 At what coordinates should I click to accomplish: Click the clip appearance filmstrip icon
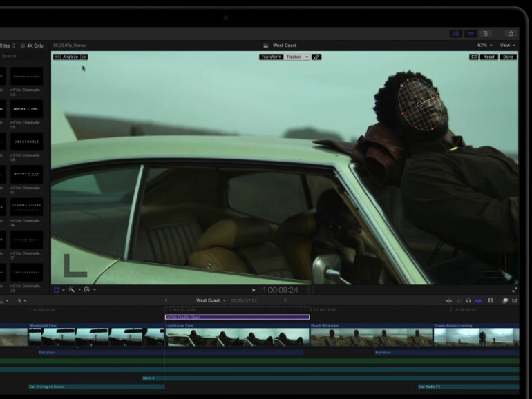[491, 301]
